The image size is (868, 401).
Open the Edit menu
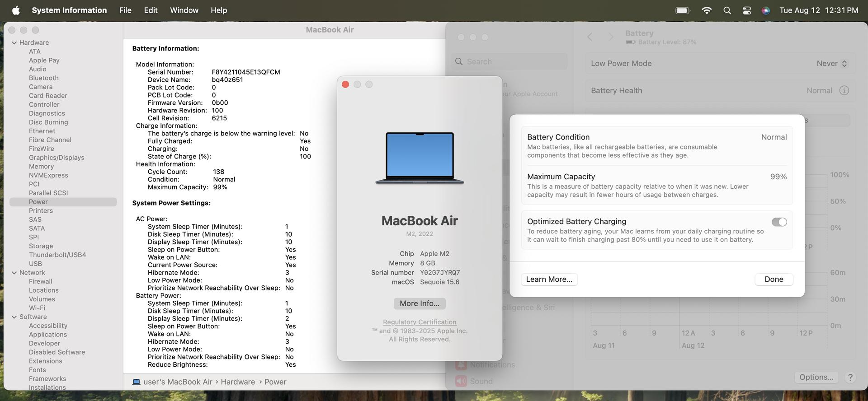151,10
